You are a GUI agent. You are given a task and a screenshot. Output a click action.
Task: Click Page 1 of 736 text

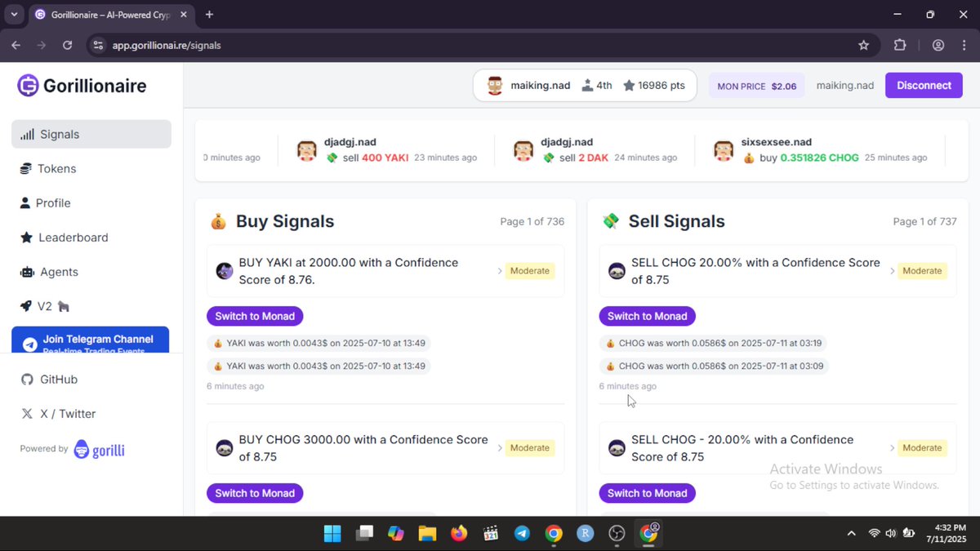pos(532,222)
